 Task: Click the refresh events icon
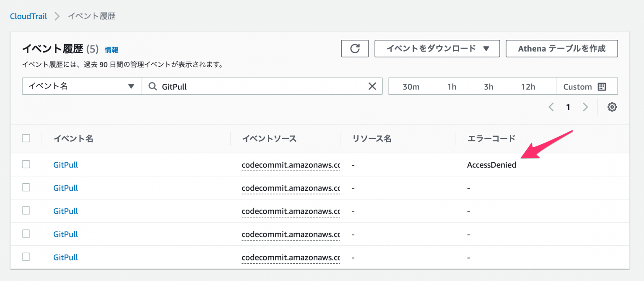[x=355, y=48]
